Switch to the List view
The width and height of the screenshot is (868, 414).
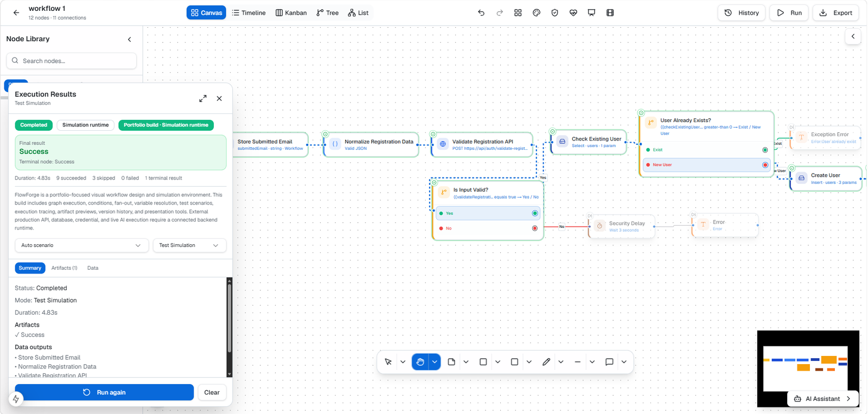[x=359, y=12]
